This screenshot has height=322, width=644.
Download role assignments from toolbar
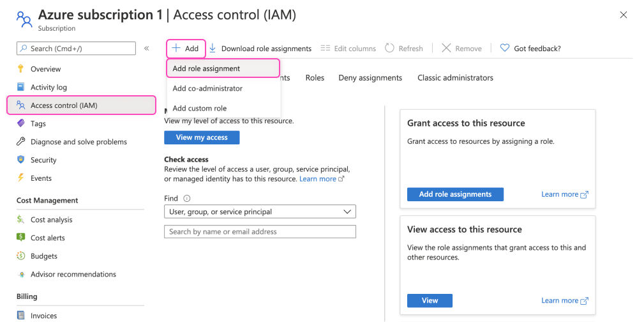[x=260, y=49]
